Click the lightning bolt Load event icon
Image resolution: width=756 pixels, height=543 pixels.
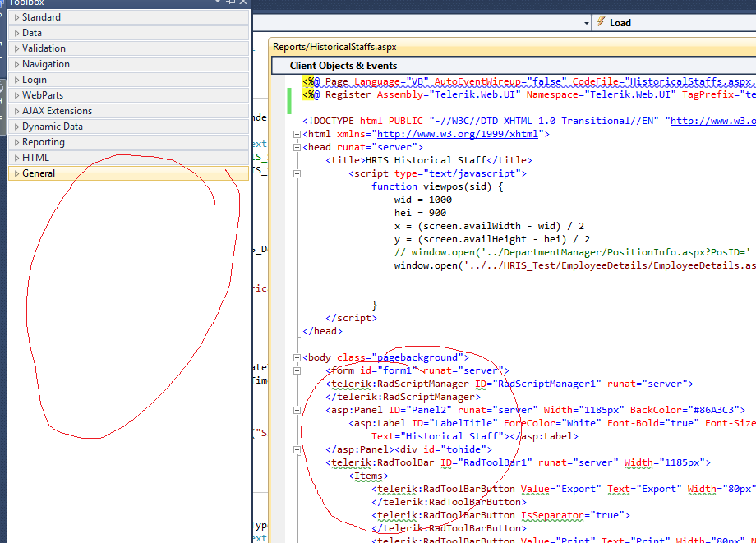tap(602, 22)
